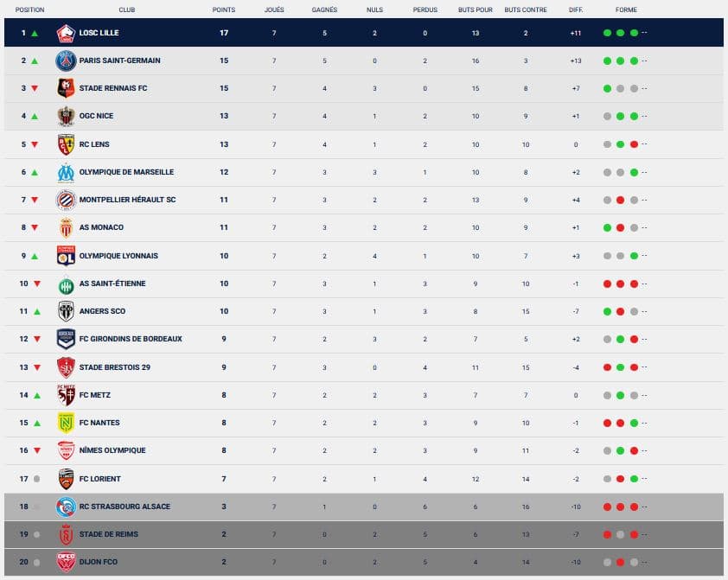728x580 pixels.
Task: Click the red down arrow beside RC Lens
Action: pos(35,144)
